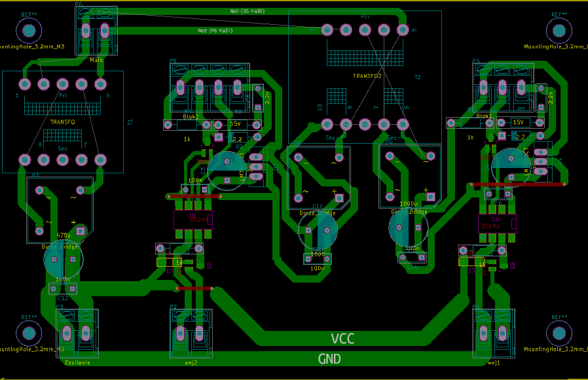Screen dimensions: 588x380
Task: Select the mounting hole beside the Main connector
Action: (29, 31)
